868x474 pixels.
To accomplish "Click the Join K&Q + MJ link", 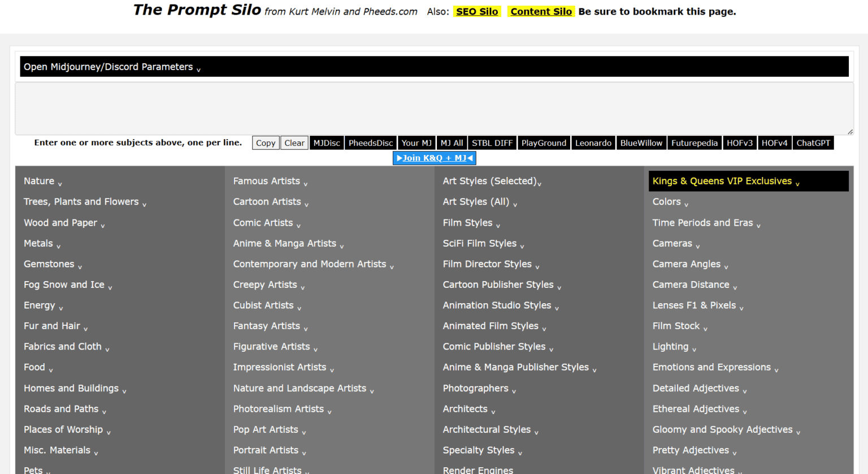I will (x=434, y=158).
